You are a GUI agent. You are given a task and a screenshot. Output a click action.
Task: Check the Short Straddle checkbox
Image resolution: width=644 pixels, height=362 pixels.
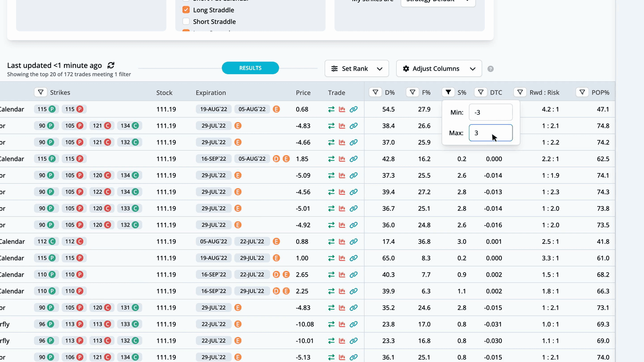point(186,21)
